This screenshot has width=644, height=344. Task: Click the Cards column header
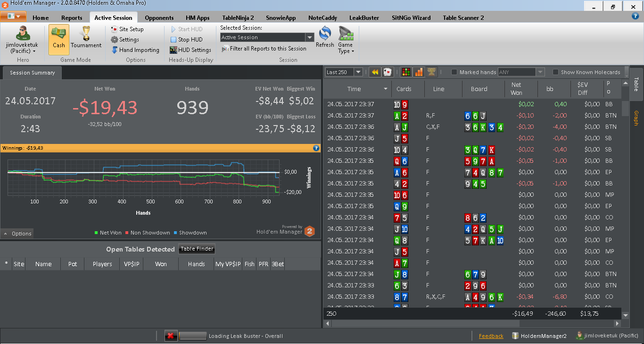[x=408, y=89]
